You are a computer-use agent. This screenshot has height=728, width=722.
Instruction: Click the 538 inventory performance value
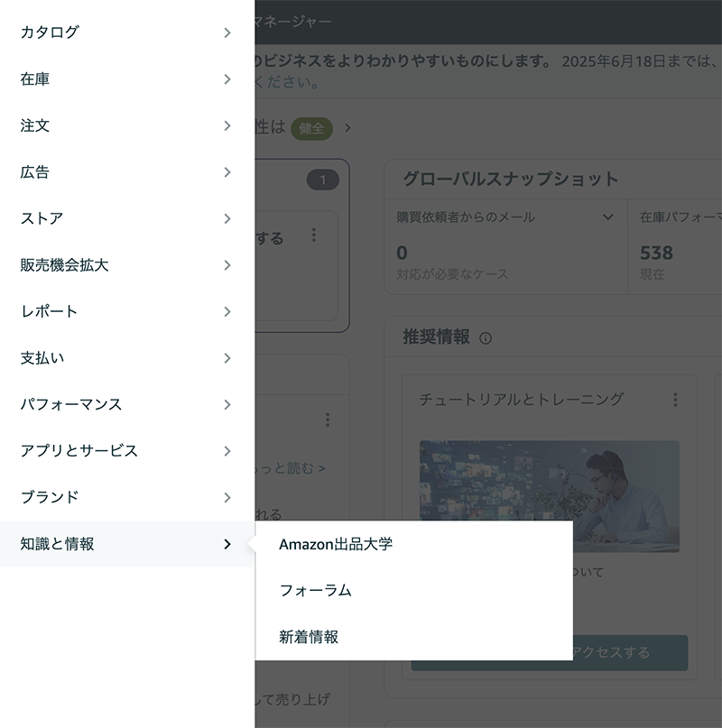(x=656, y=253)
